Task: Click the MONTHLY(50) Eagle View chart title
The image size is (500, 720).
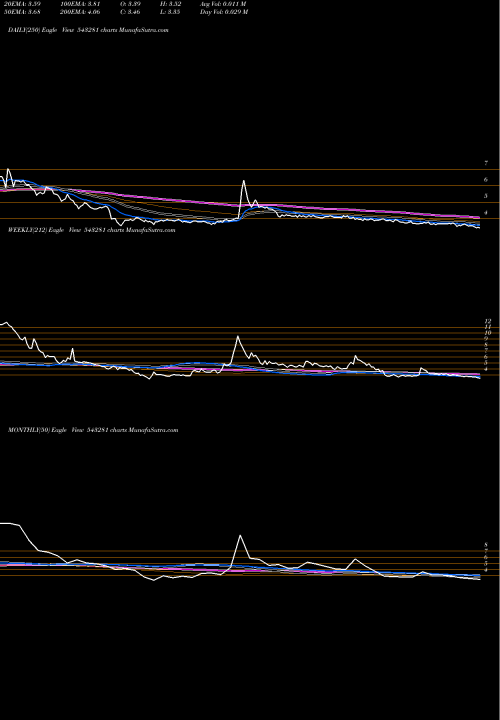Action: click(93, 430)
